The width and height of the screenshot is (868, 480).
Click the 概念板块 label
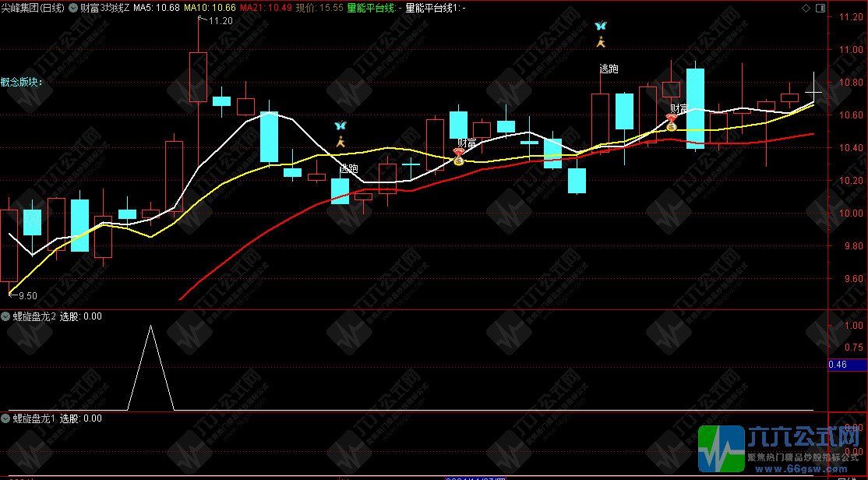pyautogui.click(x=22, y=82)
